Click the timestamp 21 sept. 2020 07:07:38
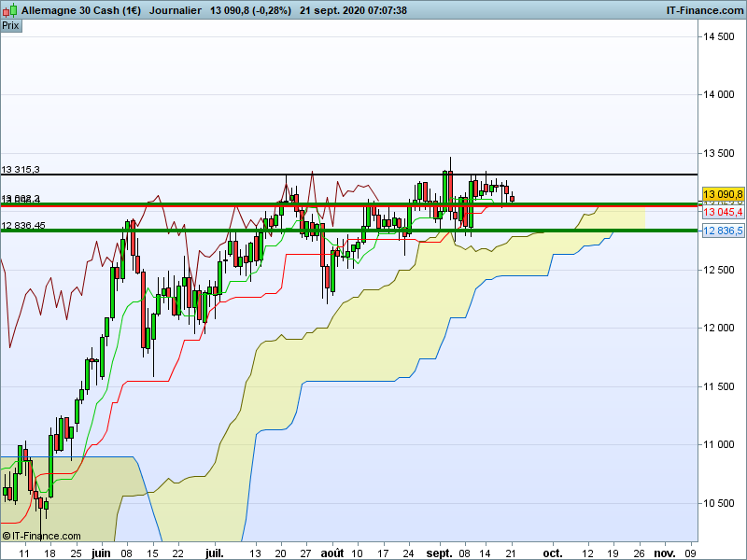 [353, 10]
